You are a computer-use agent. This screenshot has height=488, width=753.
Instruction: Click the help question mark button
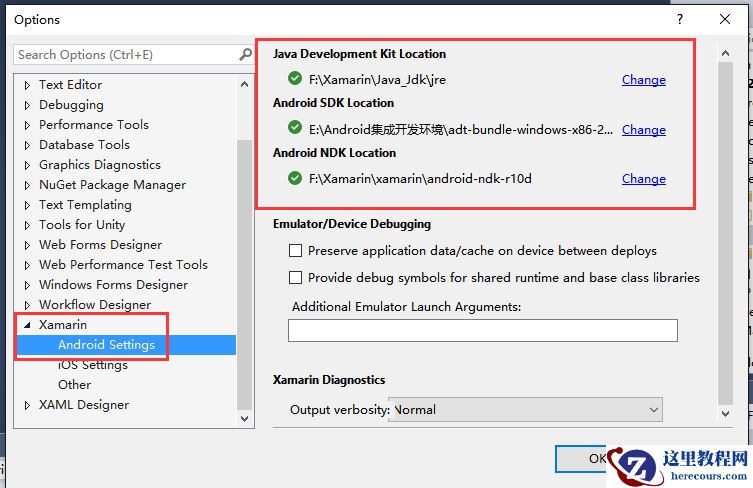pos(680,19)
